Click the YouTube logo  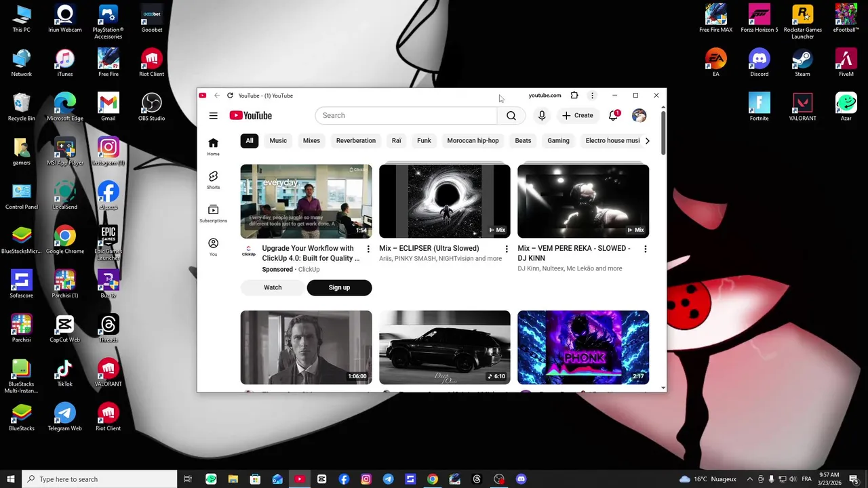(250, 116)
